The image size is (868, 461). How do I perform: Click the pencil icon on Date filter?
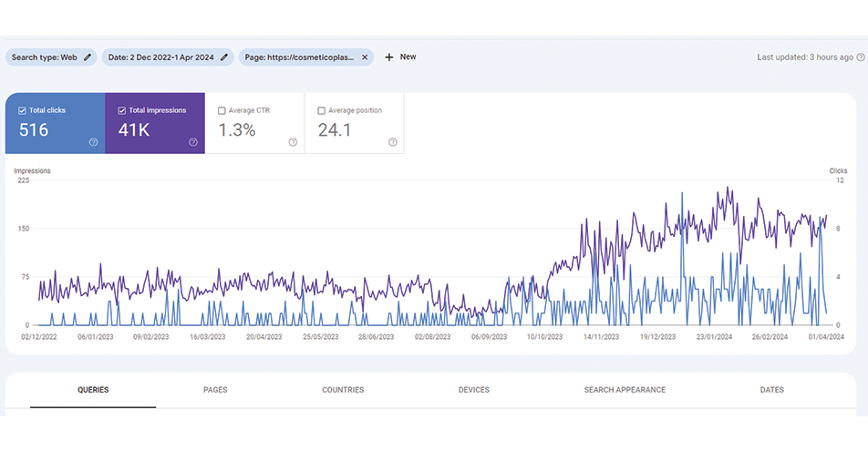[224, 57]
